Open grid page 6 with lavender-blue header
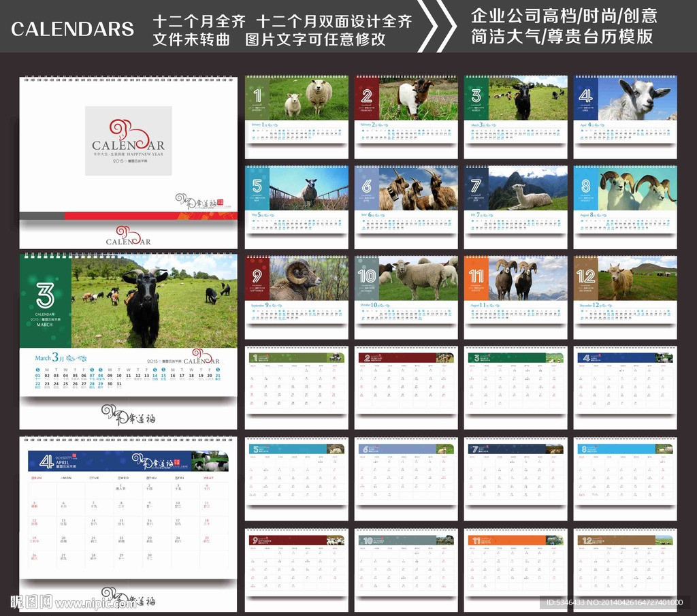This screenshot has width=697, height=616. [x=406, y=479]
